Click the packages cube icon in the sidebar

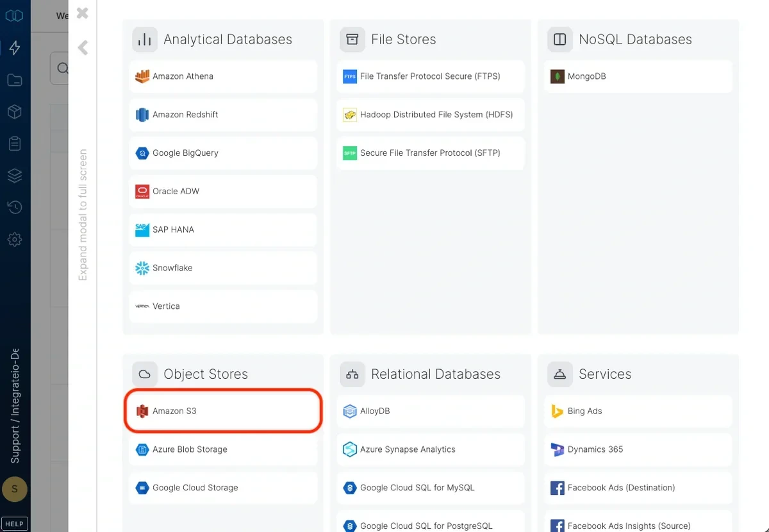14,111
